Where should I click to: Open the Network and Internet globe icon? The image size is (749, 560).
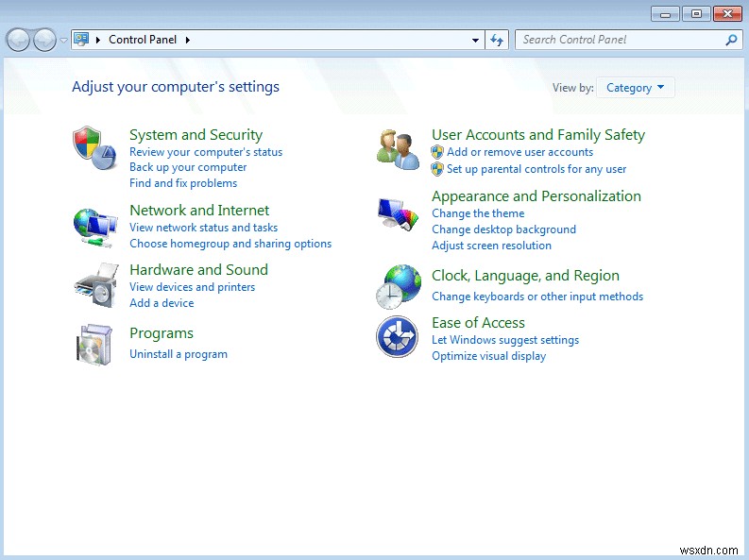[95, 228]
